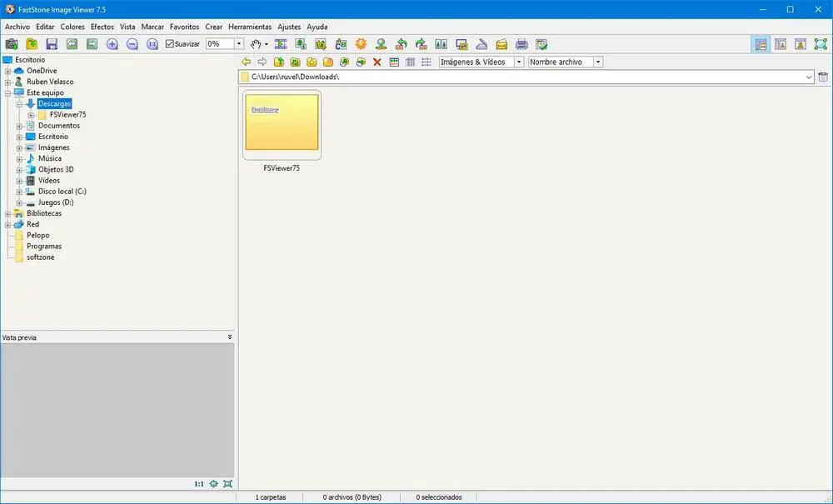Collapse the Vista previa panel chevron
The image size is (833, 504).
point(230,337)
